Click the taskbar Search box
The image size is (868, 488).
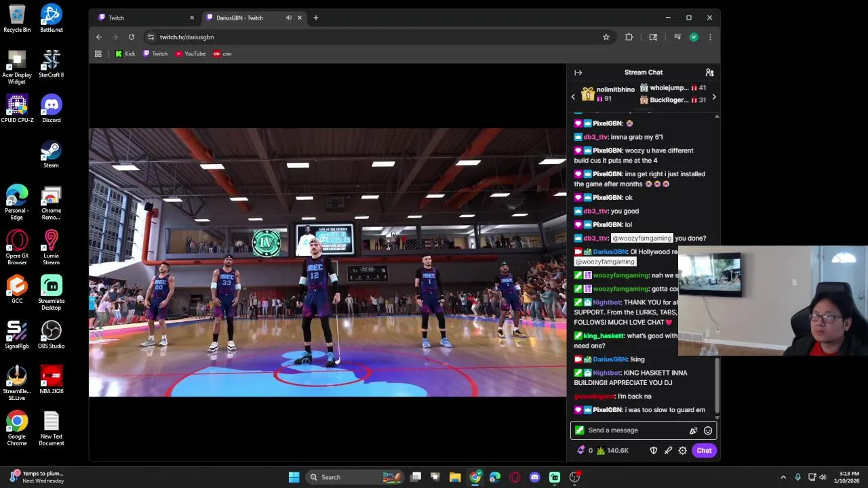click(x=355, y=477)
